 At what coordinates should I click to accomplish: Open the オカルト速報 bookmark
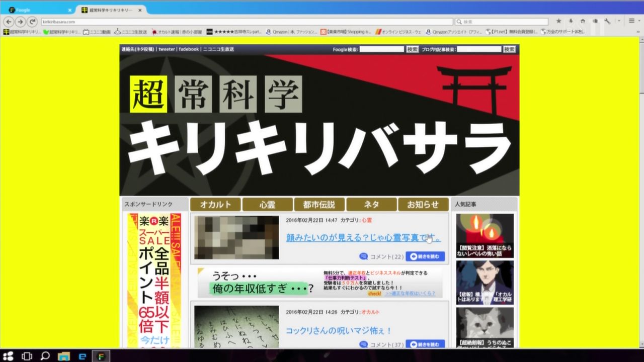coord(177,32)
